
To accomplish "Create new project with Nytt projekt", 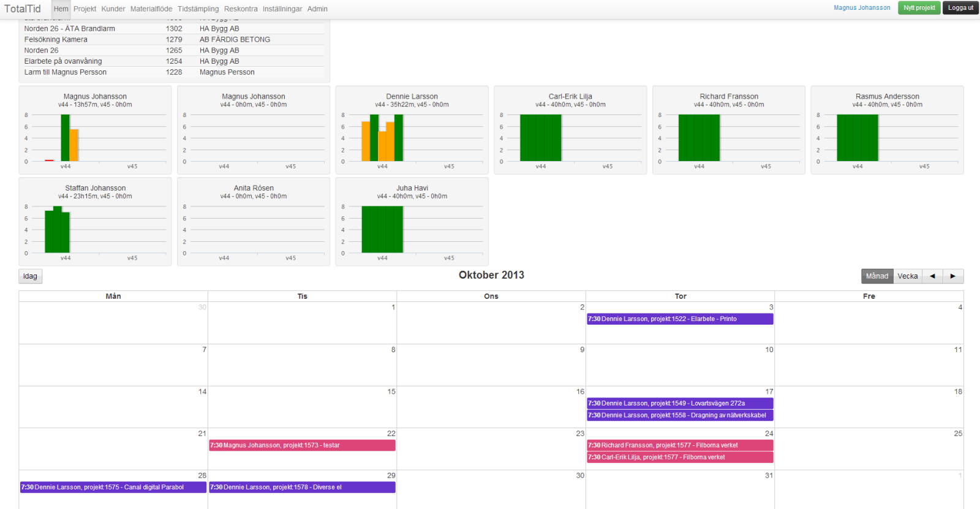I will point(919,8).
